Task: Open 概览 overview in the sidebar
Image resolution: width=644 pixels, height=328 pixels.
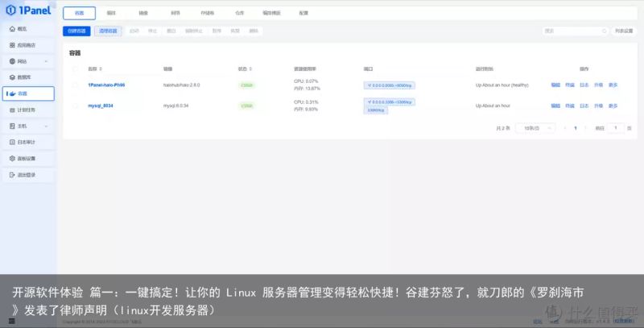Action: tap(28, 29)
